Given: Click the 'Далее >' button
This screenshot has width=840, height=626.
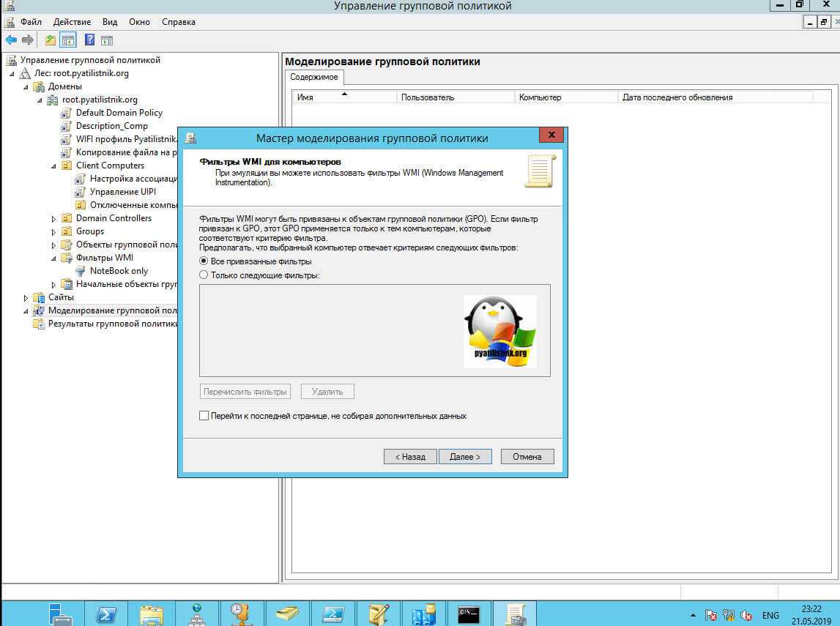Looking at the screenshot, I should click(x=465, y=456).
